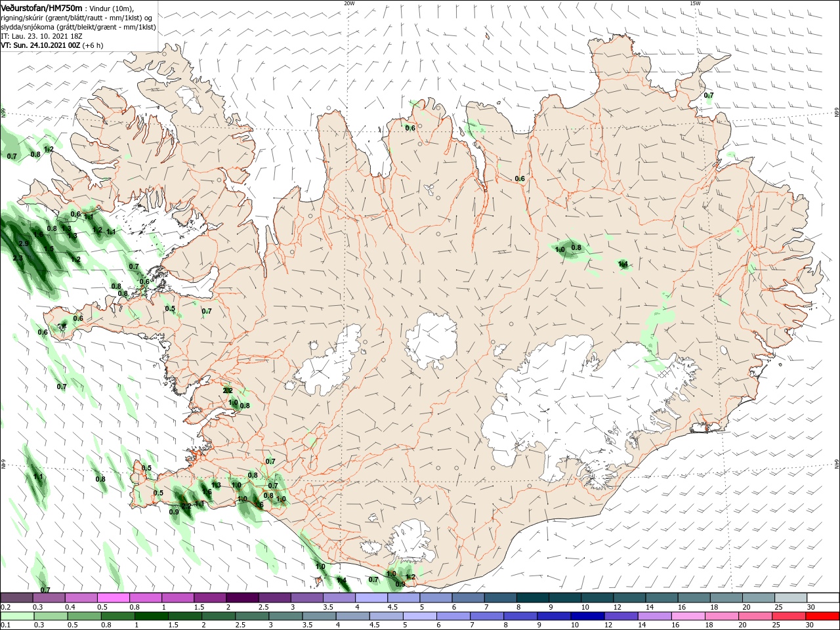Click the '2.3' precipitation value
Screen dimensions: 840x630
(18, 258)
